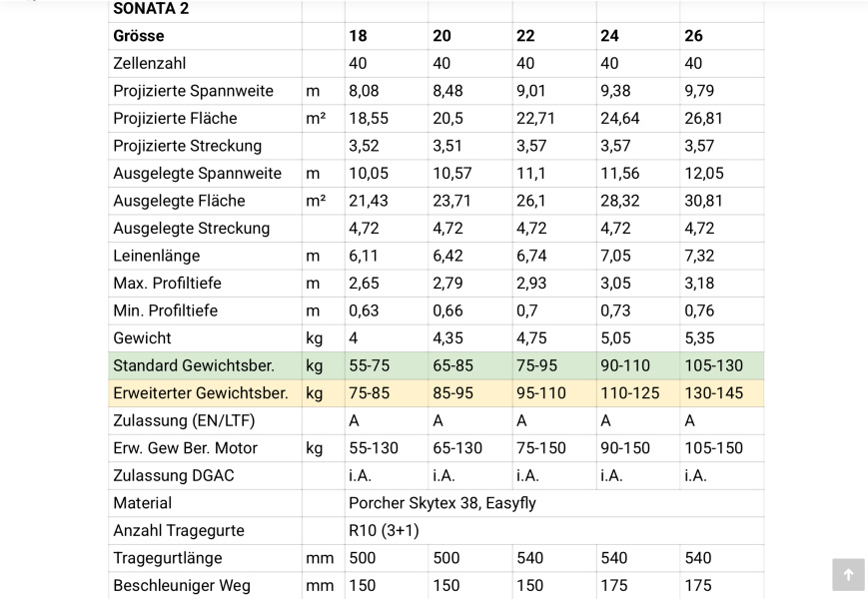
Task: Select Min. Profiltiefe value "0,7"
Action: [527, 310]
